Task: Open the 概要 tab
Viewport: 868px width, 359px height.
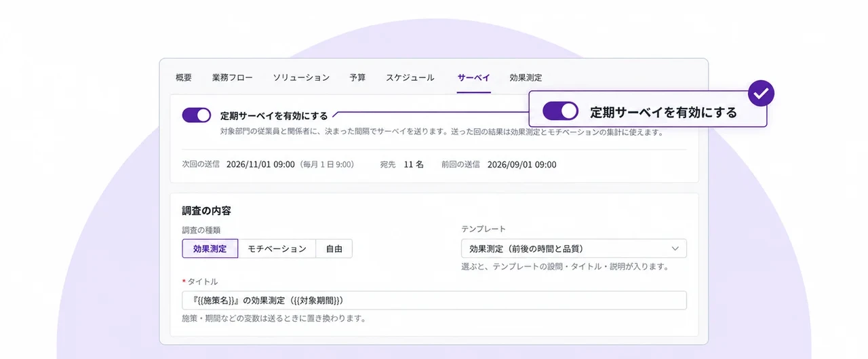Action: tap(184, 77)
